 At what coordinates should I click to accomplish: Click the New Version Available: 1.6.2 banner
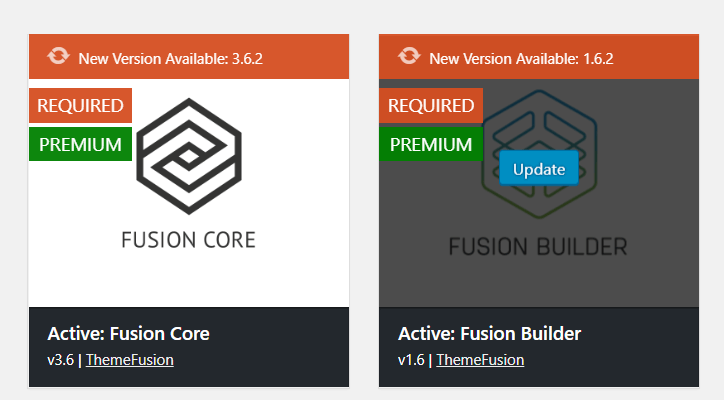(x=539, y=56)
